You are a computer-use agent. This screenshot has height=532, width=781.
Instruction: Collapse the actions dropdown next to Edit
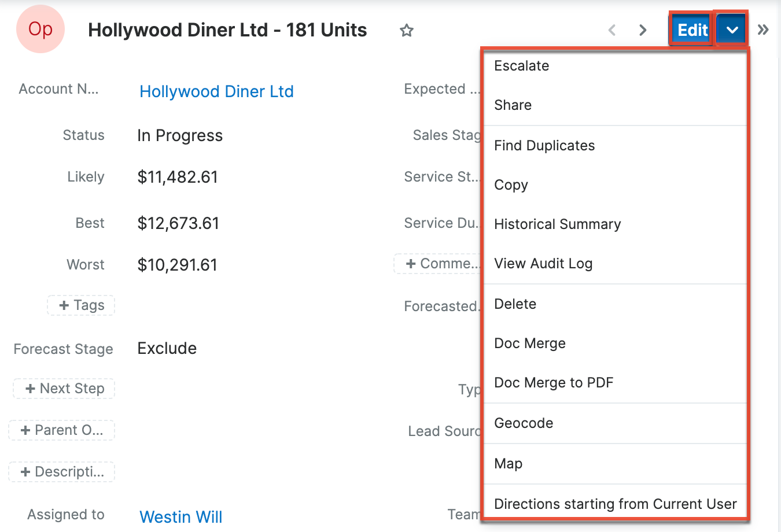pyautogui.click(x=732, y=30)
